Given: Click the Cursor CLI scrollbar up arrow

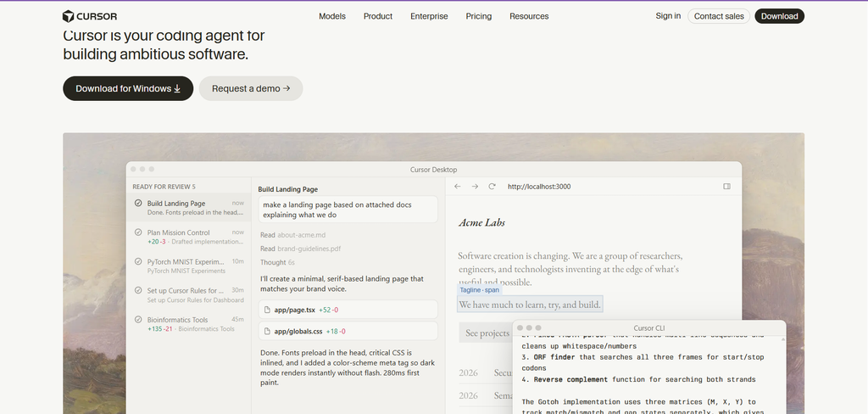Looking at the screenshot, I should point(782,339).
